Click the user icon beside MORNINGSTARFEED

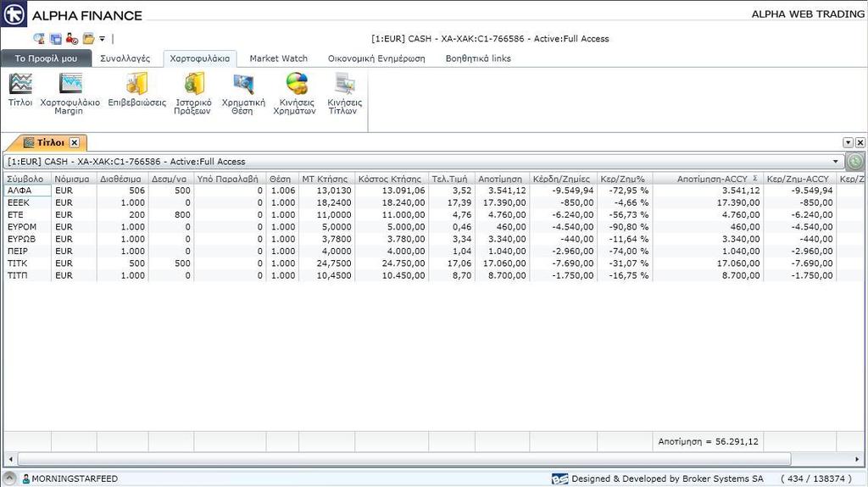pos(25,479)
